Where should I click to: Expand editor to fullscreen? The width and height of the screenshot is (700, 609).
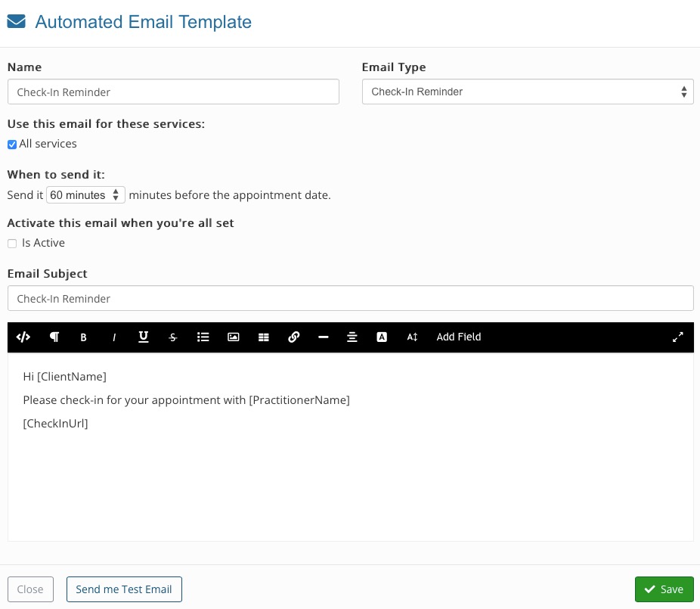[677, 337]
